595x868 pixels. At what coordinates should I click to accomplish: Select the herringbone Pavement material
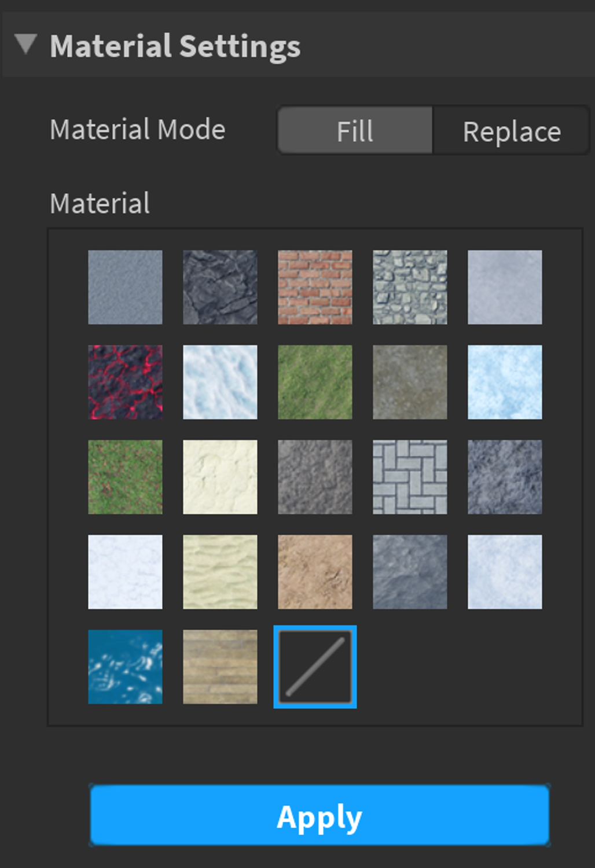tap(410, 477)
